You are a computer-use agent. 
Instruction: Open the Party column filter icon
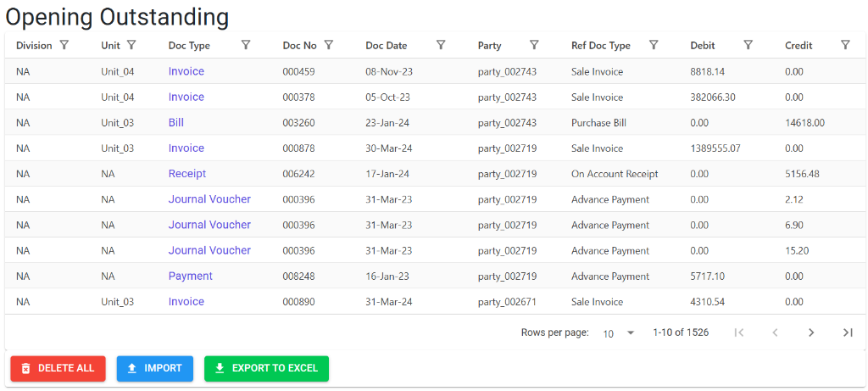[534, 46]
